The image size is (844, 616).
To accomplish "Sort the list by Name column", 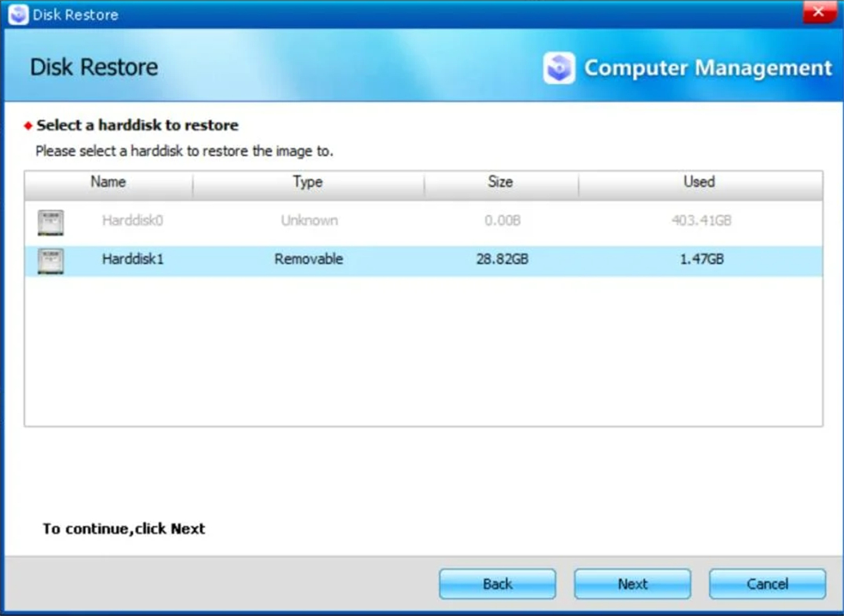I will click(x=108, y=182).
